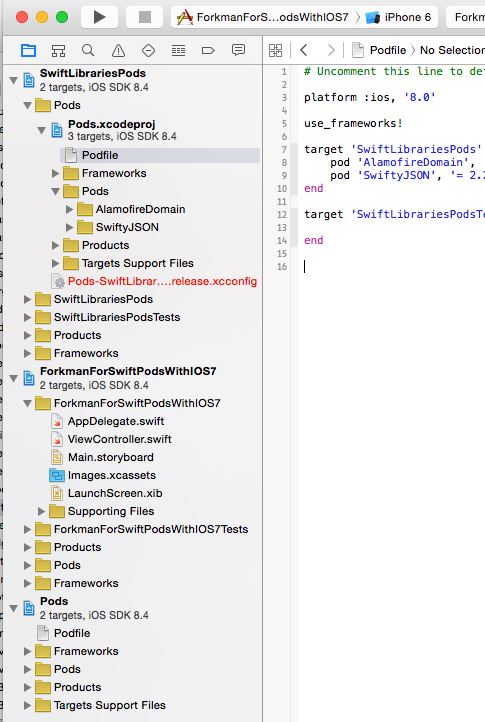Run the project with the Play button
The width and height of the screenshot is (485, 722).
click(99, 17)
